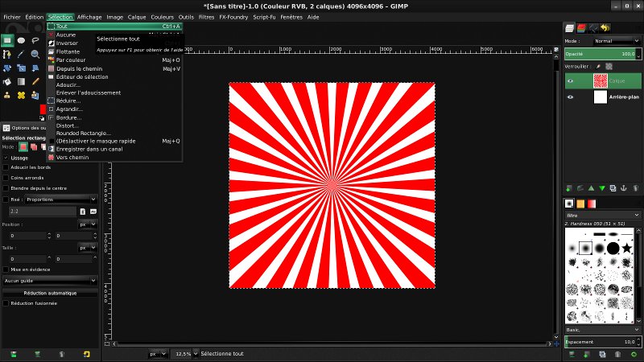This screenshot has width=644, height=362.
Task: Anchor the floating layer
Action: pos(624,188)
